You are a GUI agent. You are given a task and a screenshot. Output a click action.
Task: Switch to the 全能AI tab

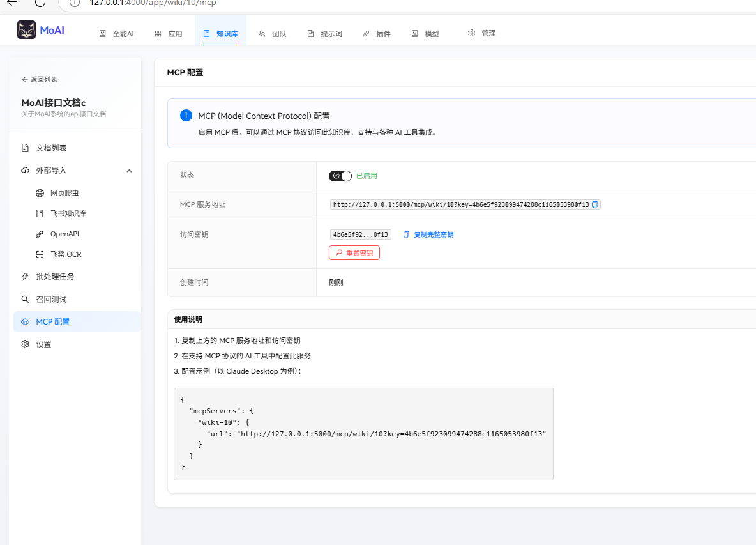pos(117,33)
